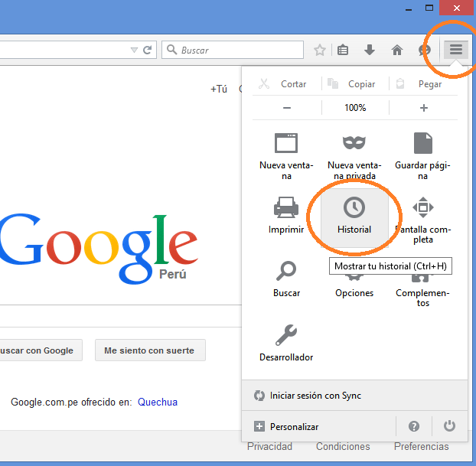This screenshot has width=476, height=466.
Task: Open Desarrollador wrench icon
Action: coord(286,335)
